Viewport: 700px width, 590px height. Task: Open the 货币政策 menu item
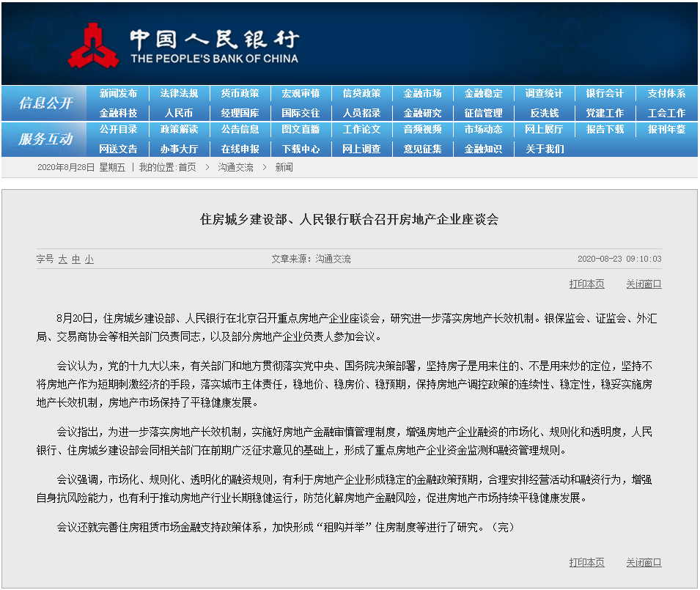pyautogui.click(x=240, y=93)
